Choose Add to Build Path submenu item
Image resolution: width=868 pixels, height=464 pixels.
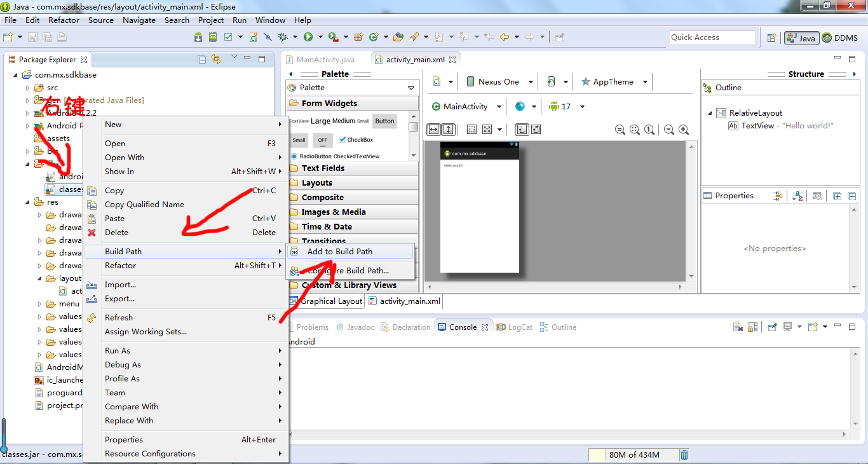pyautogui.click(x=351, y=251)
